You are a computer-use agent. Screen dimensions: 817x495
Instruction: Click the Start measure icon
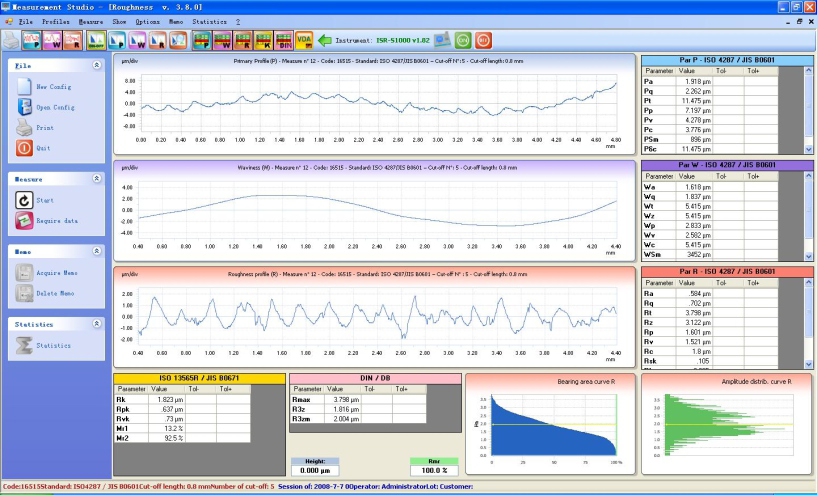coord(25,200)
